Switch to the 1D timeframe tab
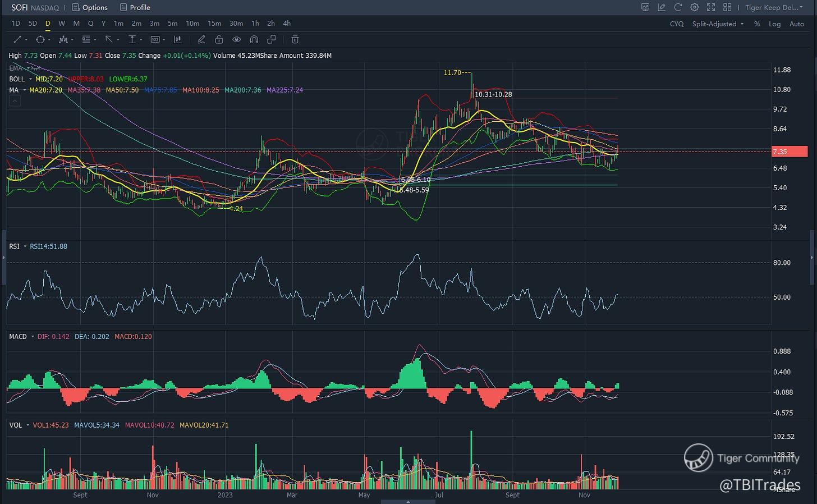Viewport: 817px width, 504px height. pos(16,24)
